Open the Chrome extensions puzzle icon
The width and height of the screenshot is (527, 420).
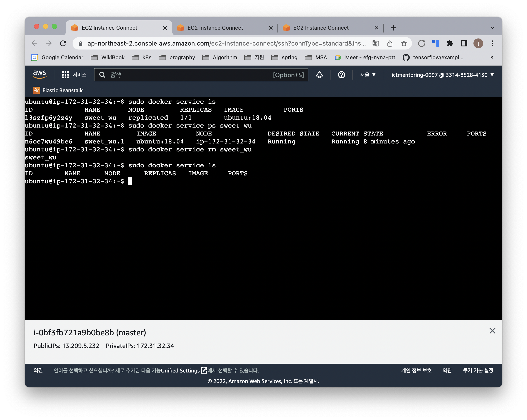pyautogui.click(x=450, y=44)
